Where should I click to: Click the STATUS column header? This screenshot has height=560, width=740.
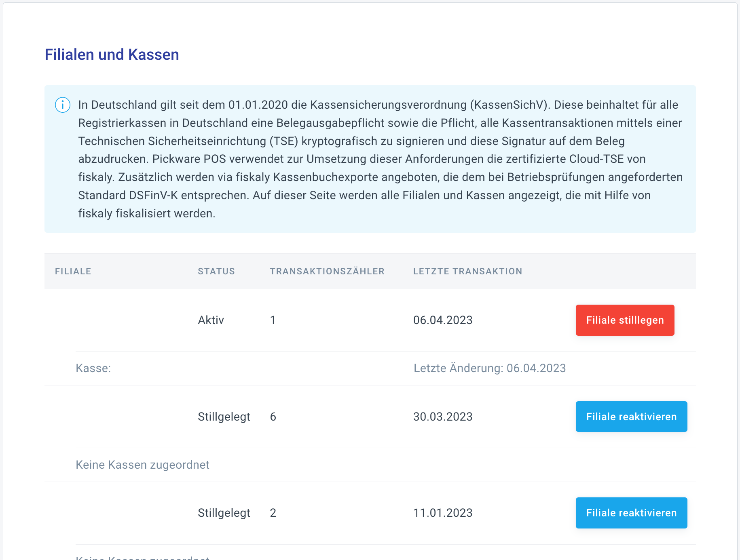point(216,271)
